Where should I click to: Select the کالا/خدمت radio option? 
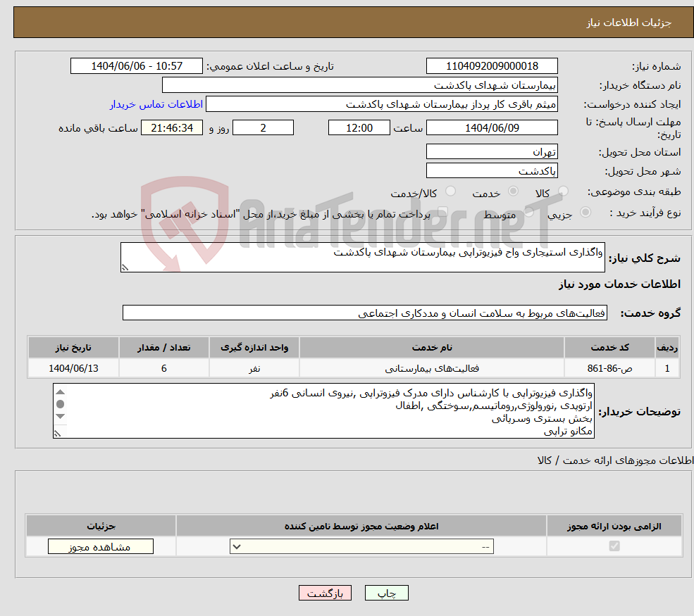coord(451,191)
